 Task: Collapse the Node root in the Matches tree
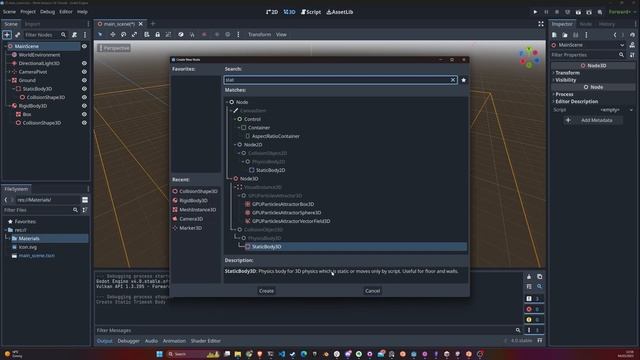click(x=227, y=102)
